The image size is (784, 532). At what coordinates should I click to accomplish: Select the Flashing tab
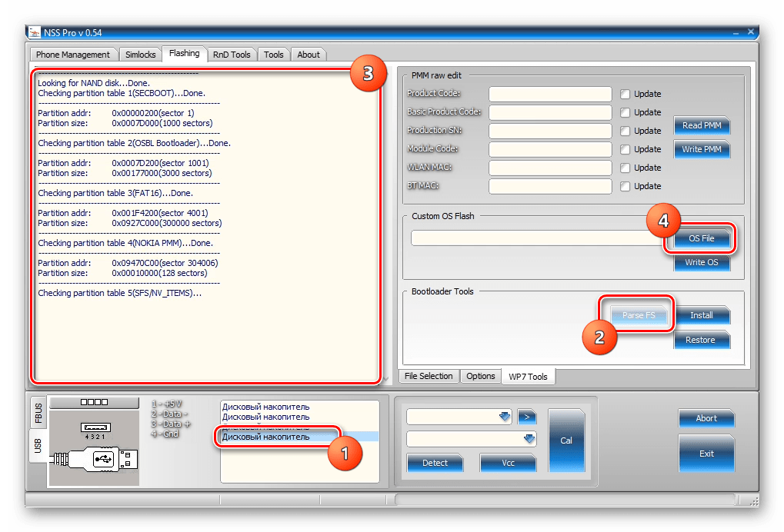pyautogui.click(x=184, y=54)
